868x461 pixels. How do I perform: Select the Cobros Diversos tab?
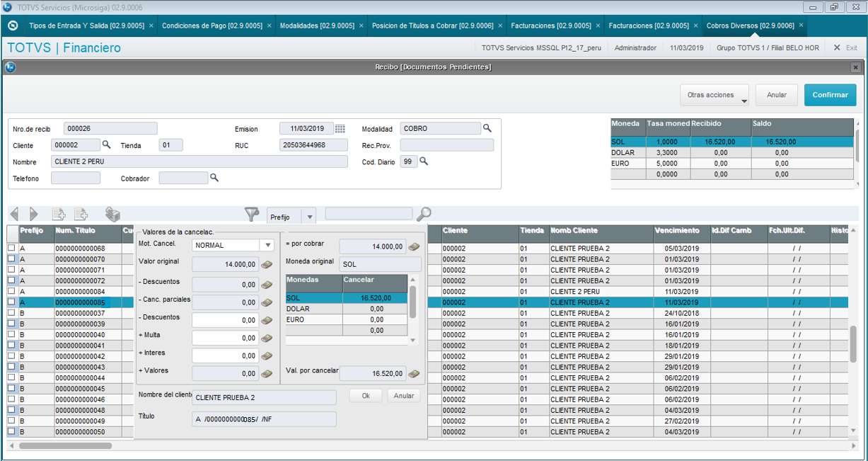point(750,25)
